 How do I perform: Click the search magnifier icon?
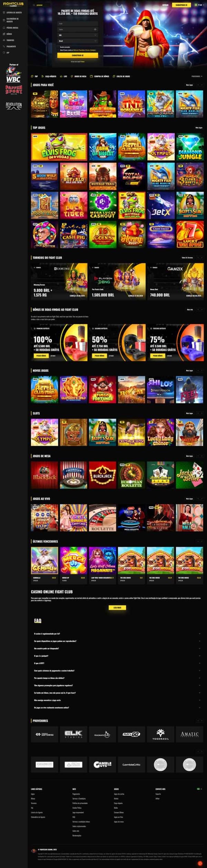tap(34, 5)
